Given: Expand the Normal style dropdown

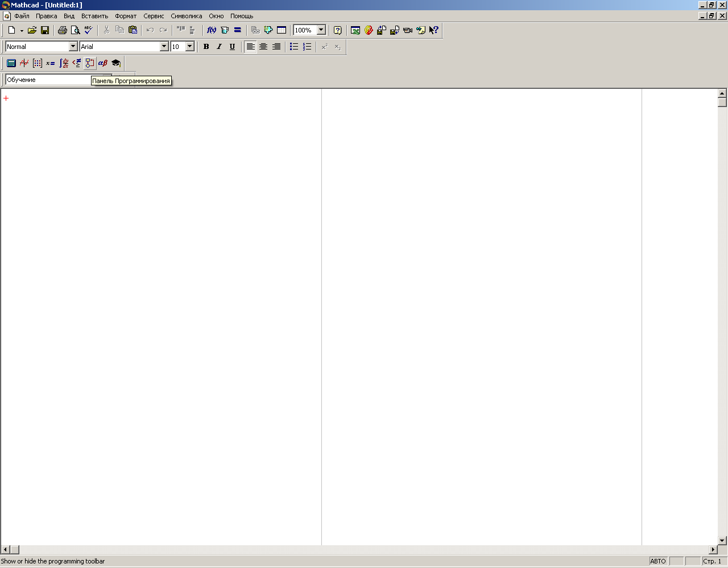Looking at the screenshot, I should tap(73, 47).
